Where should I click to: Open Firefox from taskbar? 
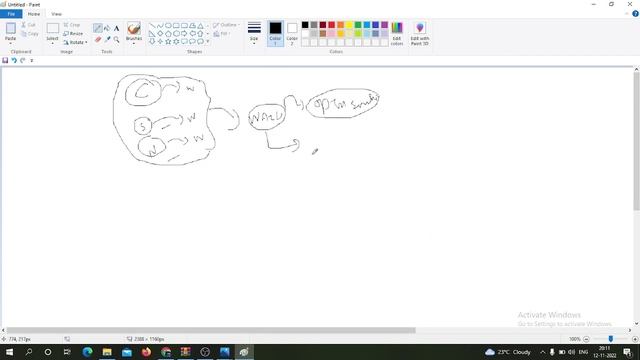146,352
